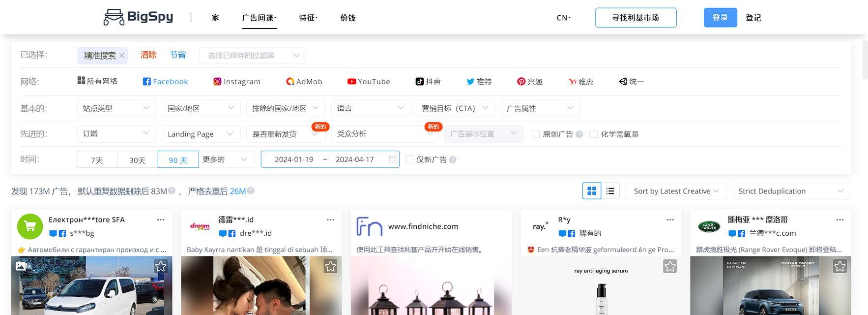This screenshot has width=868, height=315.
Task: Filter by 兴趣 Pinterest network
Action: (530, 82)
